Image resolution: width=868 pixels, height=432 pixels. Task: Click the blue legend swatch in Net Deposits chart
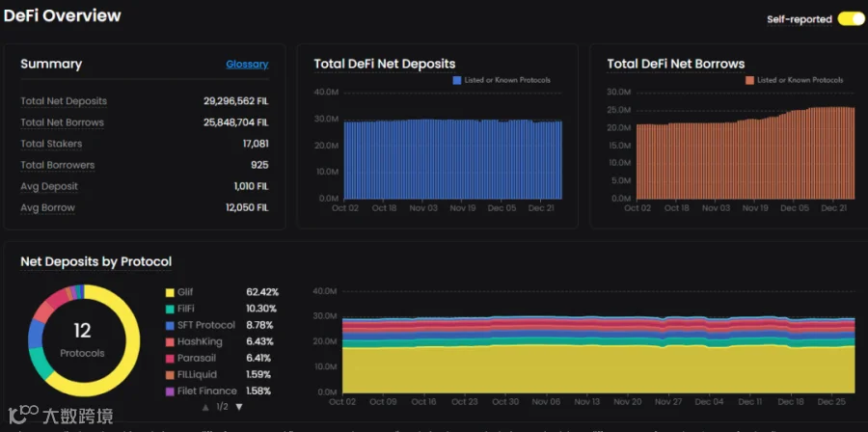(457, 80)
